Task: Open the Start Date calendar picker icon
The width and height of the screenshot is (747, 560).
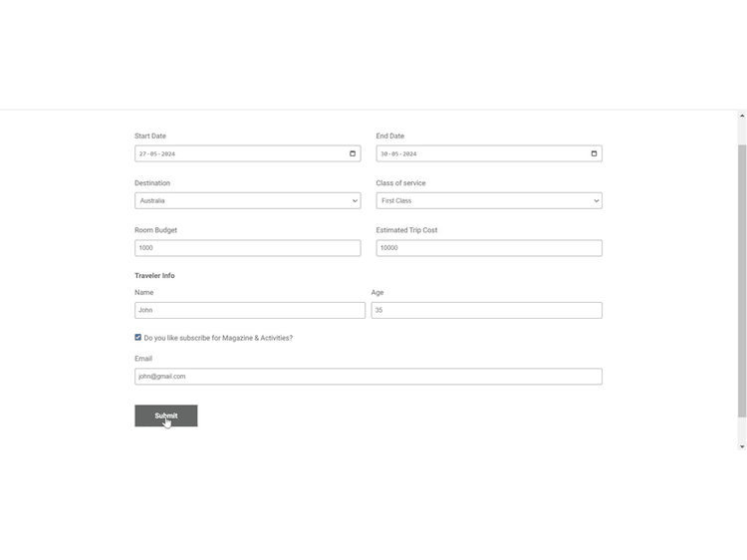Action: tap(353, 153)
